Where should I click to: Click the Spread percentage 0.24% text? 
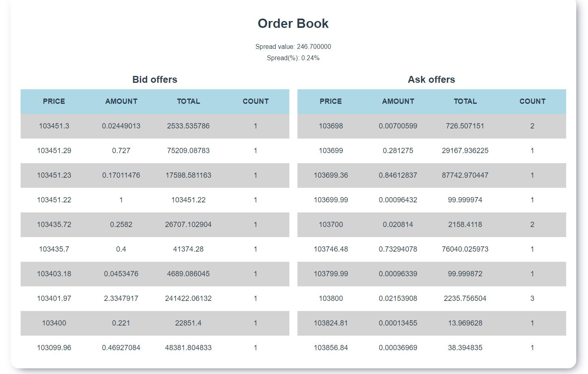[x=294, y=58]
